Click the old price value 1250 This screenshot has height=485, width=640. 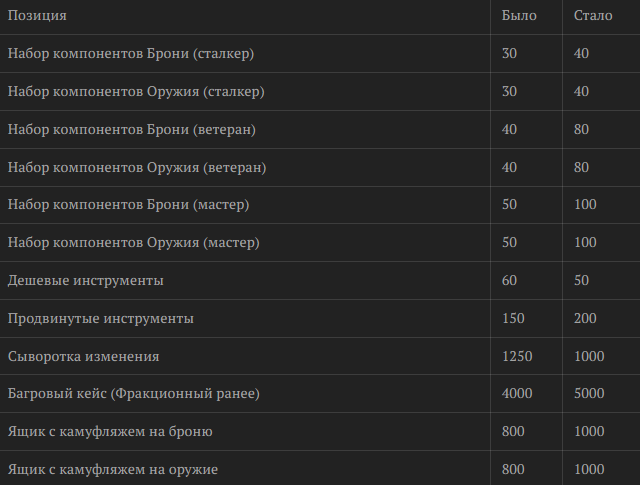(517, 356)
